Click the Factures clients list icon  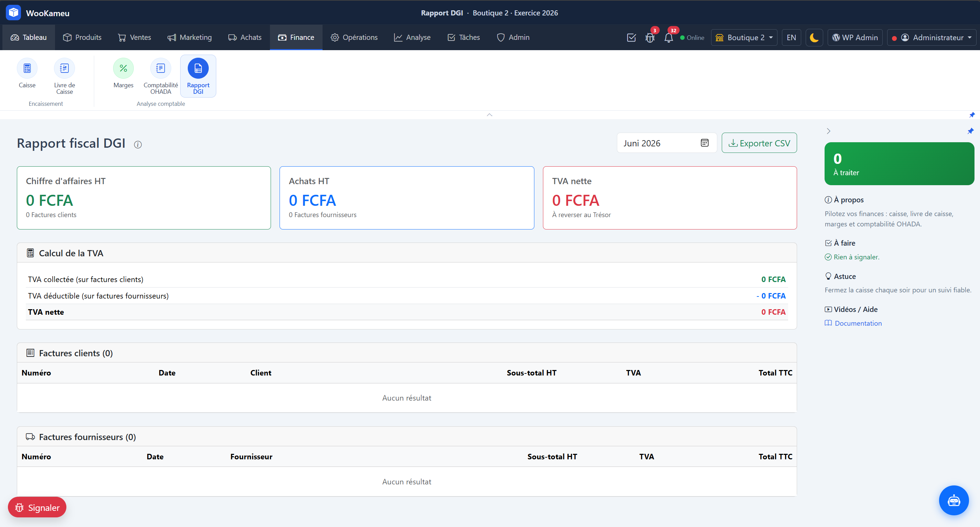click(x=31, y=353)
